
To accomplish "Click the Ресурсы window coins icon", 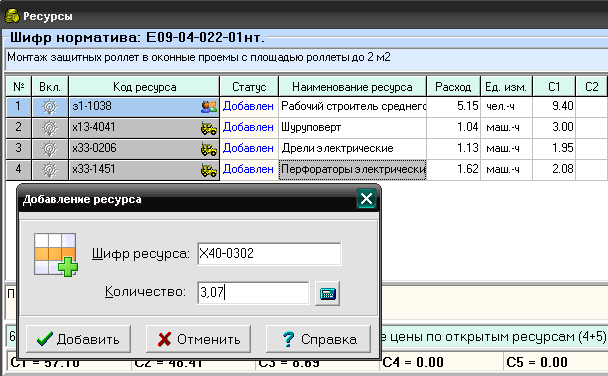I will pyautogui.click(x=12, y=16).
